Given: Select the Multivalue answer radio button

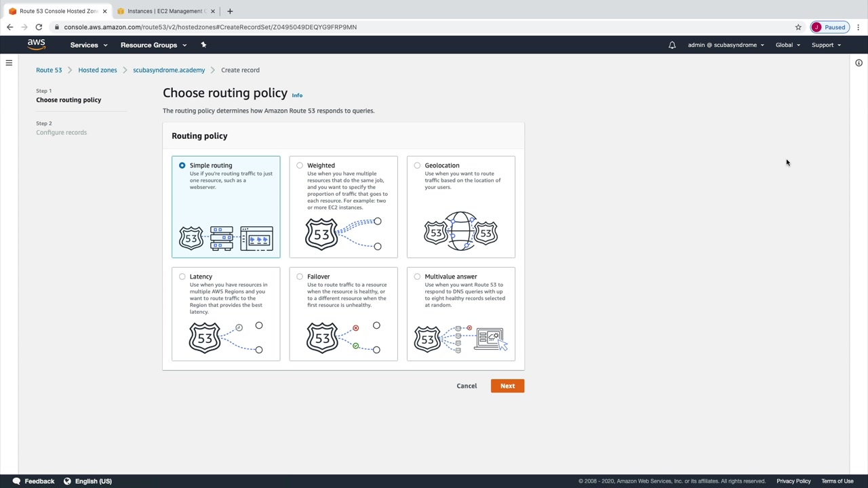Looking at the screenshot, I should 417,277.
